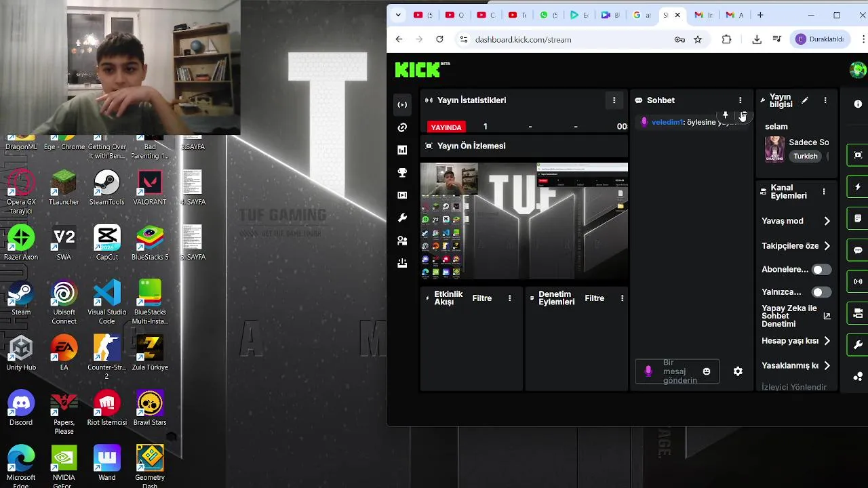The image size is (868, 488).
Task: Switch to the first Gmail tab
Action: tap(704, 15)
